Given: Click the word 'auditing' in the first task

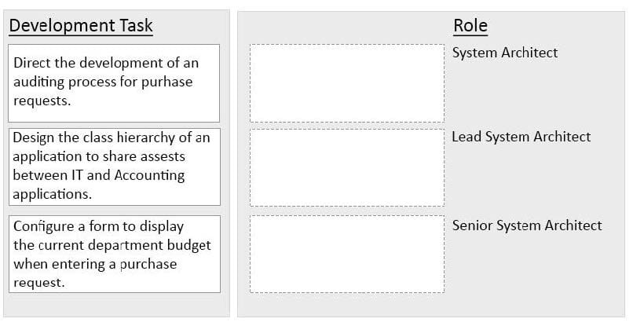Looking at the screenshot, I should click(x=38, y=82).
